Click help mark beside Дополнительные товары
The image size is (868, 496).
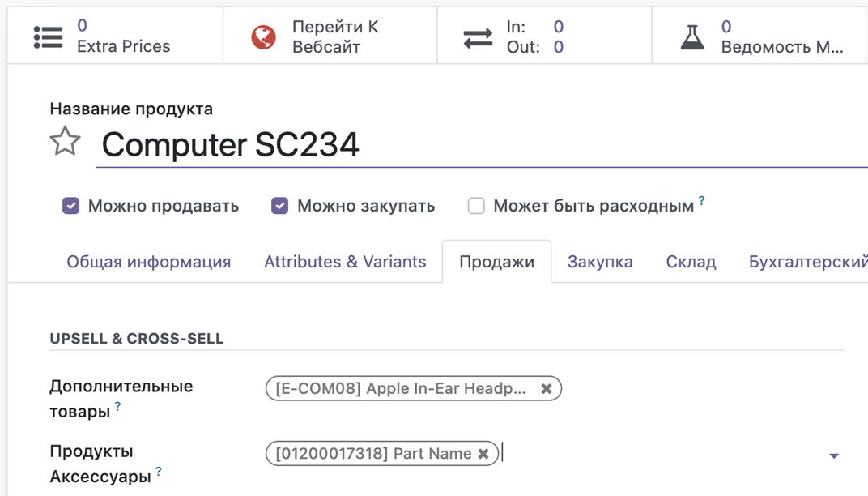point(118,407)
